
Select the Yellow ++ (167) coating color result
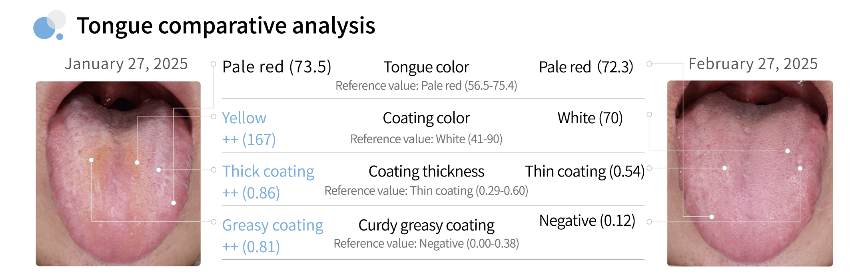[248, 128]
